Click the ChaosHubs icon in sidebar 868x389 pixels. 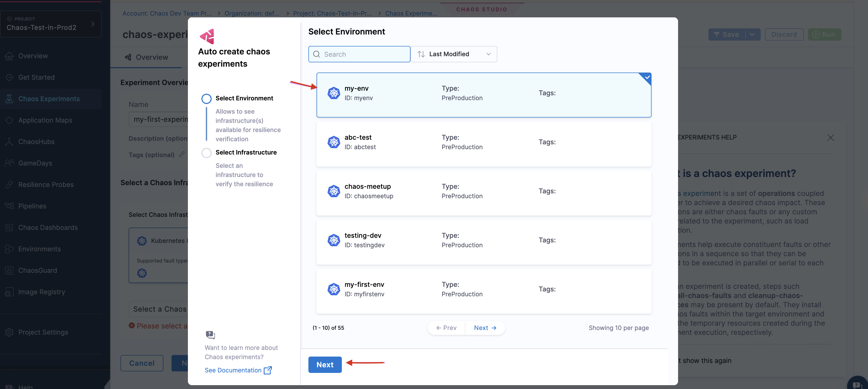click(x=9, y=142)
